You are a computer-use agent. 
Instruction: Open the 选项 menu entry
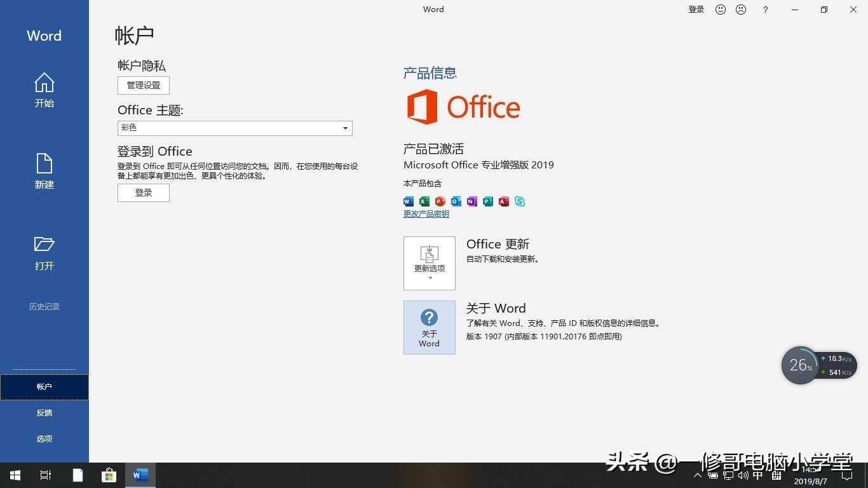coord(44,438)
